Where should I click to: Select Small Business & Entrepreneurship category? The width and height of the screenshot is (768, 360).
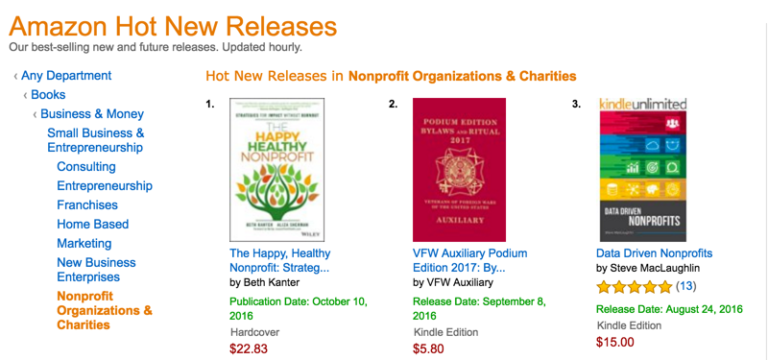(96, 140)
